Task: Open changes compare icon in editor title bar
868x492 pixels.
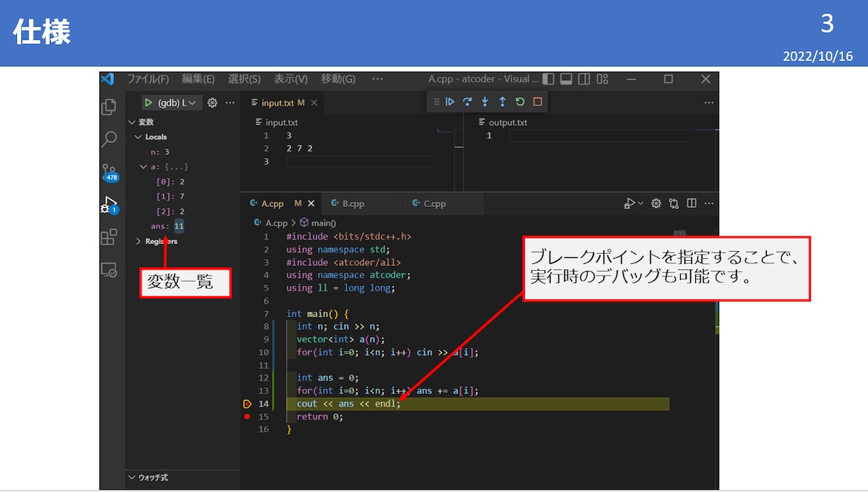Action: (x=674, y=203)
